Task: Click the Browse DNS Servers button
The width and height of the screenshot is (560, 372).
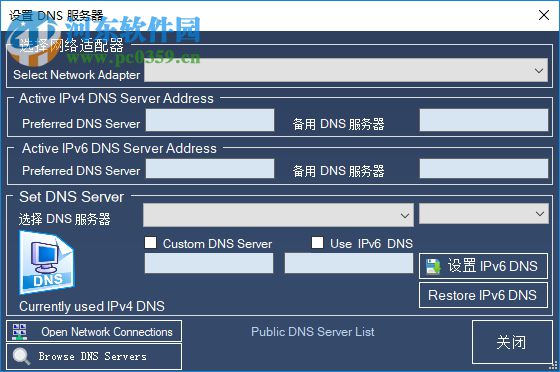Action: pyautogui.click(x=94, y=356)
